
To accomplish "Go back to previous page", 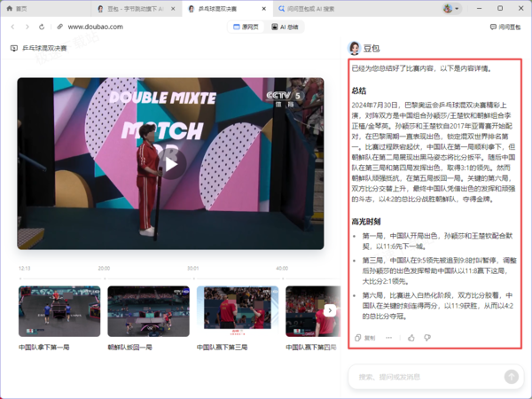I will [x=13, y=27].
